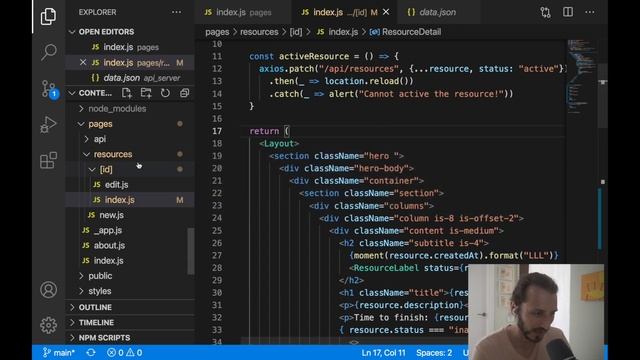640x360 pixels.
Task: Open the Explorer view in activity bar
Action: 48,16
